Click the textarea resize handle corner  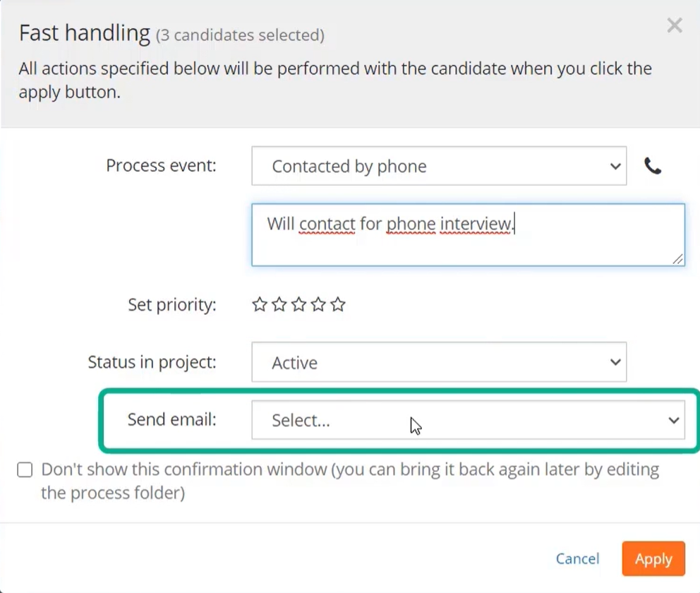678,259
